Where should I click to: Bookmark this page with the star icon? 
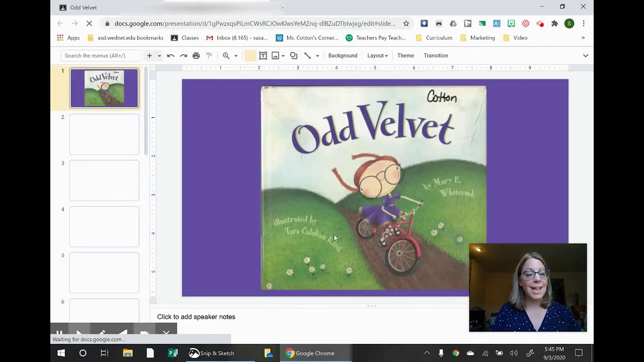click(x=406, y=24)
